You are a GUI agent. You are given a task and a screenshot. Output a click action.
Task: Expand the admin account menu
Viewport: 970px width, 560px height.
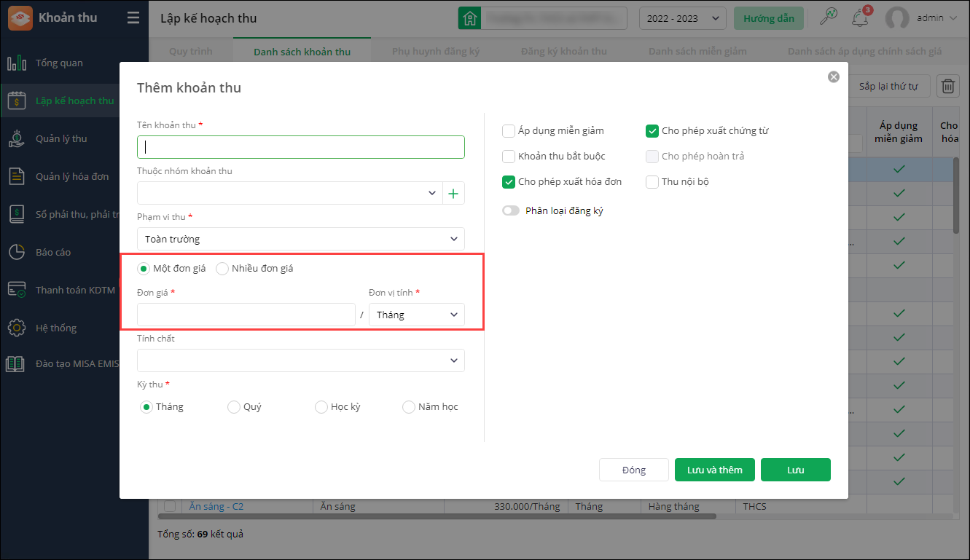(953, 18)
